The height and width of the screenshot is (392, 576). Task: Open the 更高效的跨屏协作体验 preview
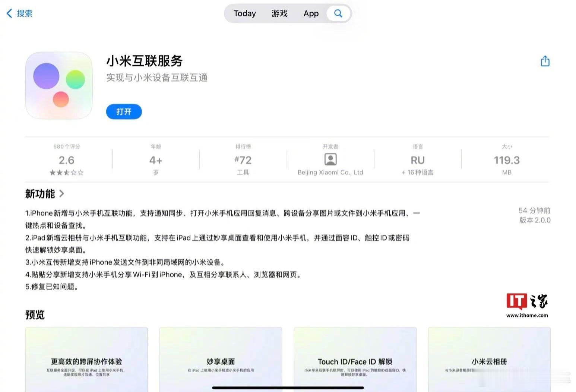point(86,359)
